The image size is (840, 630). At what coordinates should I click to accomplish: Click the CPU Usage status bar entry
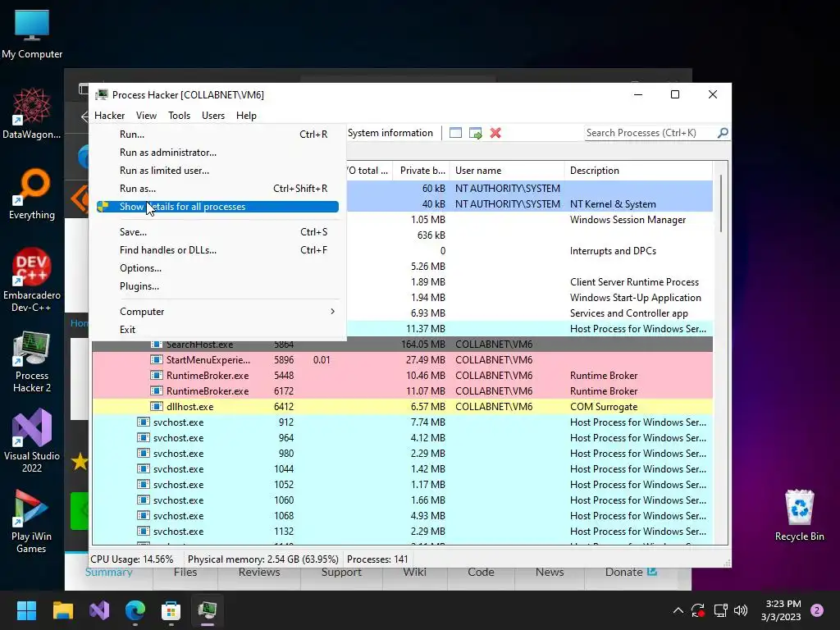132,559
